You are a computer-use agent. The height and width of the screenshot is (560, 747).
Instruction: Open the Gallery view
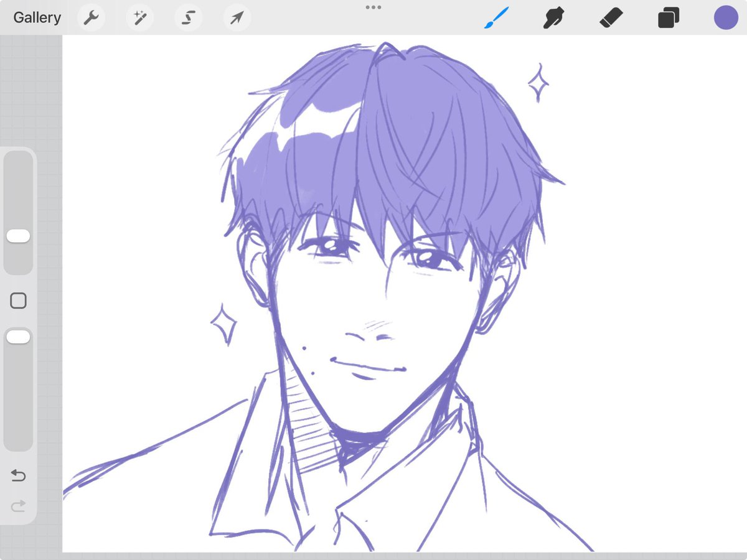[37, 17]
